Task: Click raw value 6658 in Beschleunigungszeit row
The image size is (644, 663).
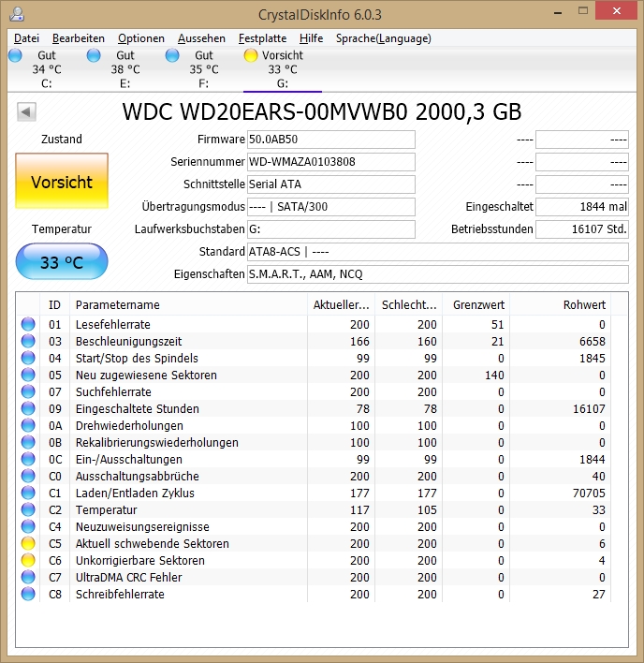Action: tap(592, 341)
